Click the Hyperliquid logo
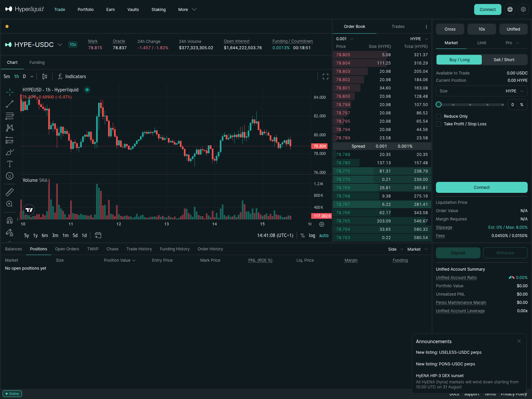Screen dimensions: 532x399 [x=24, y=9]
